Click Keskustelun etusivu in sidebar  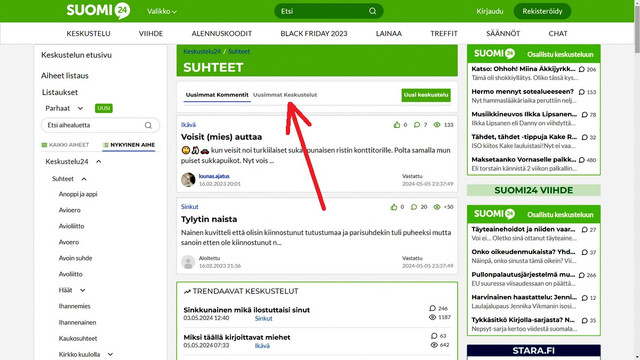[76, 55]
